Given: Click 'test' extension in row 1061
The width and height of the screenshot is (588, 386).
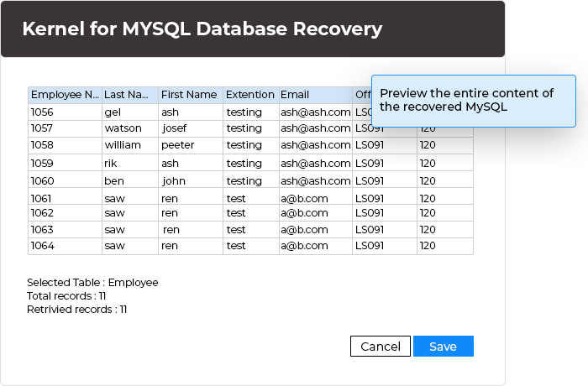Looking at the screenshot, I should tap(251, 197).
